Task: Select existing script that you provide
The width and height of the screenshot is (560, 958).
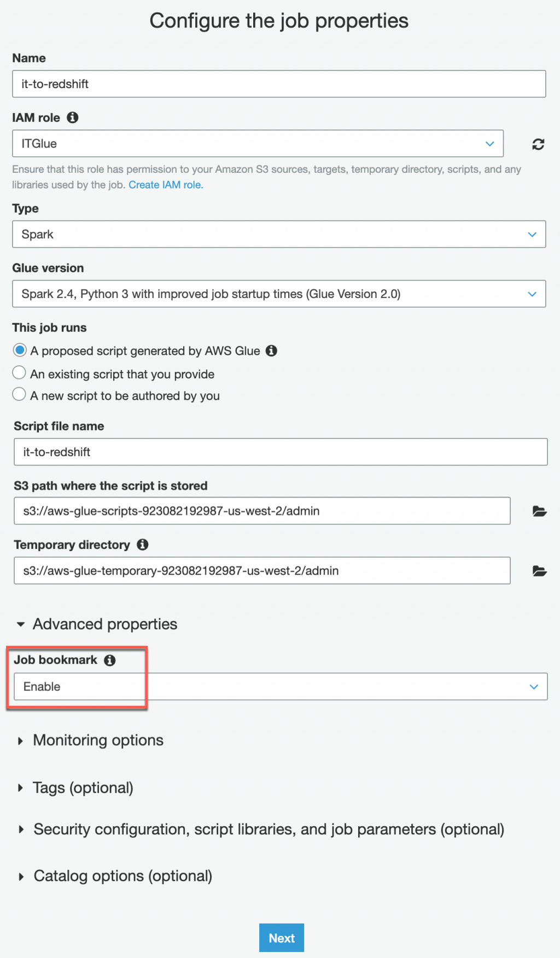Action: click(20, 373)
